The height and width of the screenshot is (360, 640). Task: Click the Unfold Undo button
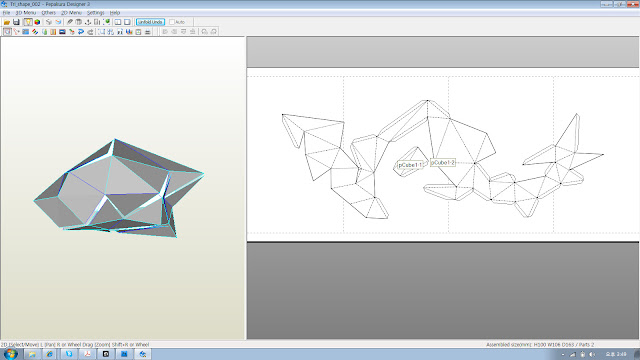click(150, 22)
